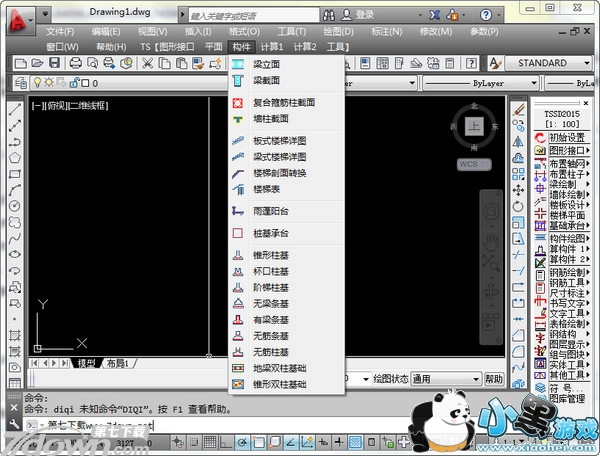Click the Cut scissors icon
Viewport: 600px width, 456px height.
[x=146, y=64]
